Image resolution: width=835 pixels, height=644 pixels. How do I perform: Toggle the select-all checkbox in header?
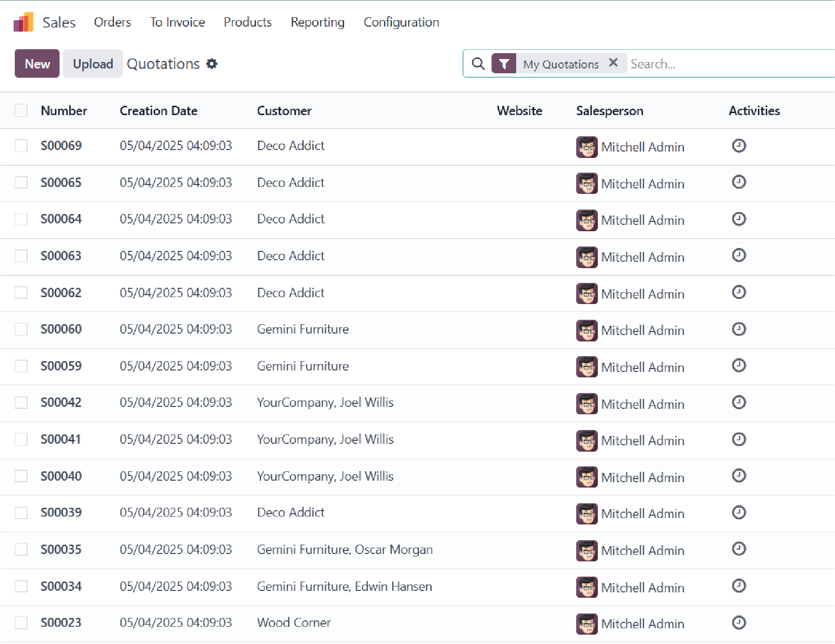[21, 110]
